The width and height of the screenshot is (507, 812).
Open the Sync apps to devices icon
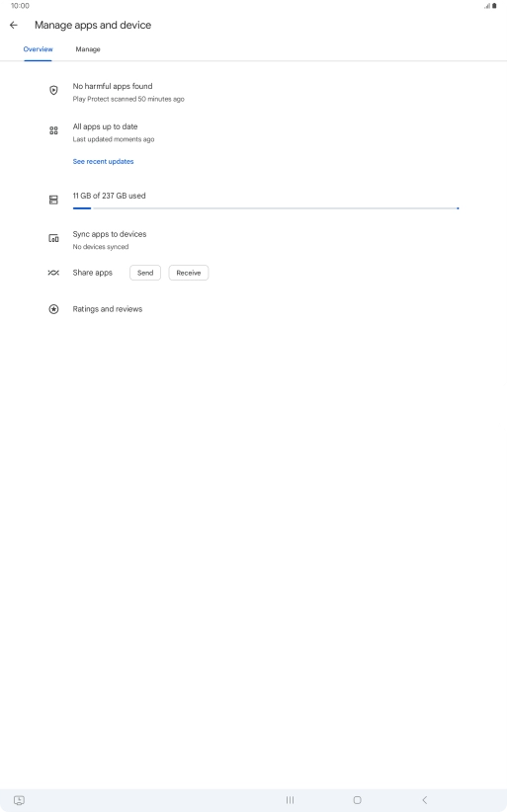click(x=53, y=238)
